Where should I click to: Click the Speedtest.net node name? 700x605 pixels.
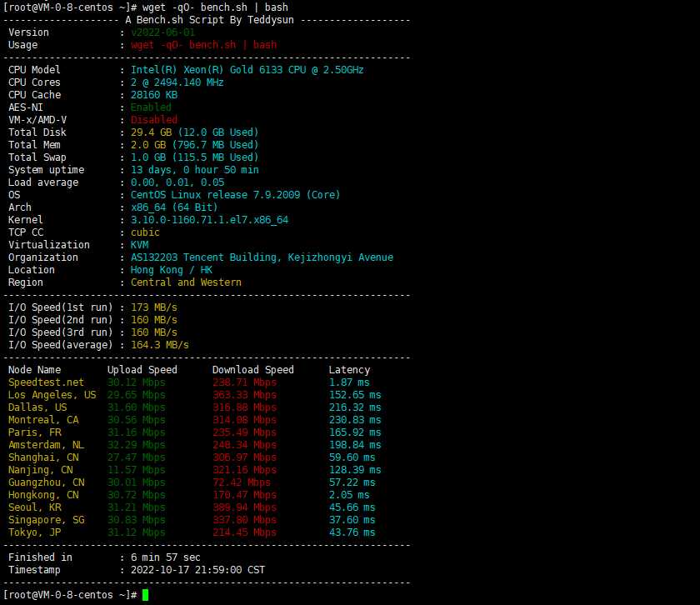click(x=46, y=382)
